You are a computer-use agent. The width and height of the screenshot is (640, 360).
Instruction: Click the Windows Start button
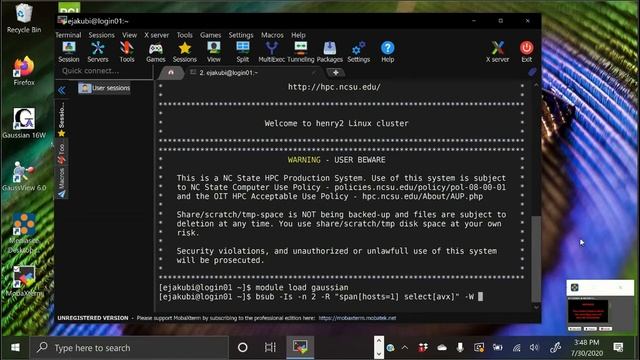point(15,347)
